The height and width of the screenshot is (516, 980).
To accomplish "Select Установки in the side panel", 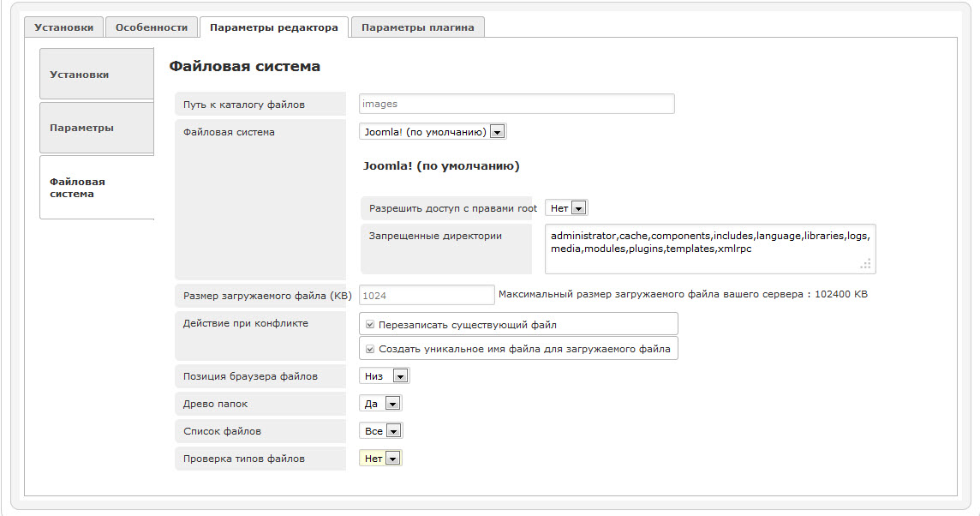I will pyautogui.click(x=96, y=74).
